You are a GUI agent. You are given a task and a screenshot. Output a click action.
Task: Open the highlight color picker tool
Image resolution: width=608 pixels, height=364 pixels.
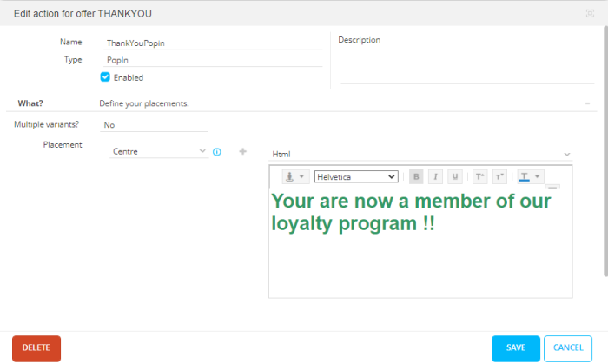click(294, 176)
